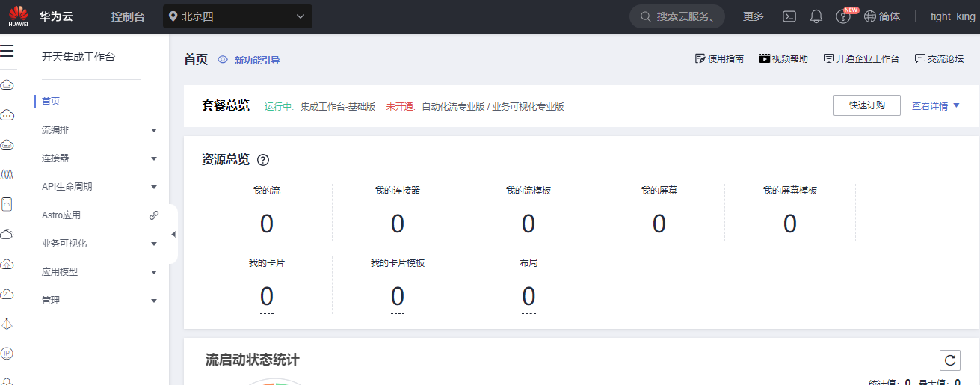Click the 使用指南 document icon
The height and width of the screenshot is (385, 980).
(x=700, y=58)
